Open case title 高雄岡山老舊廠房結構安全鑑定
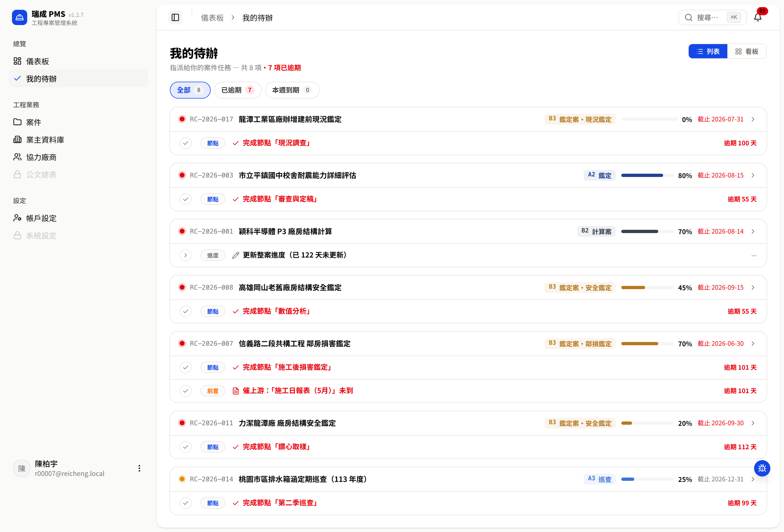 point(290,288)
